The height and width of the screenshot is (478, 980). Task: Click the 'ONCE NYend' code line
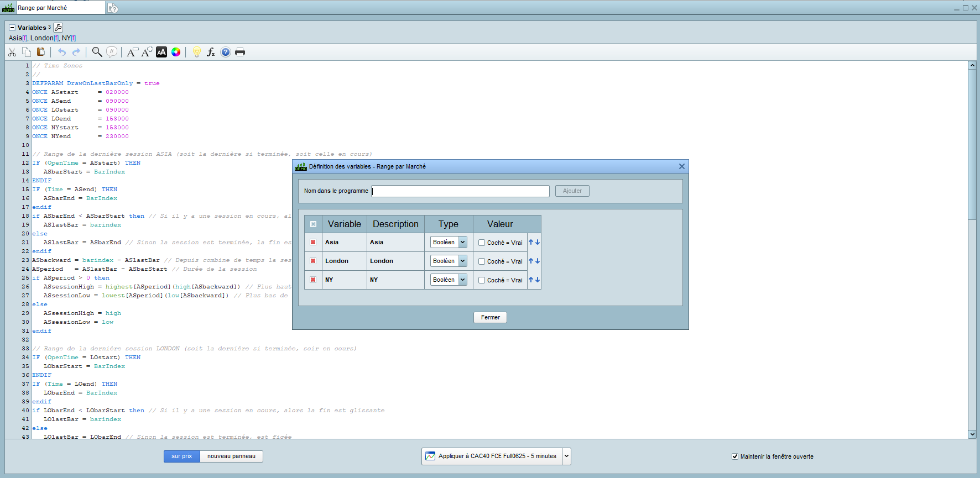(x=80, y=136)
